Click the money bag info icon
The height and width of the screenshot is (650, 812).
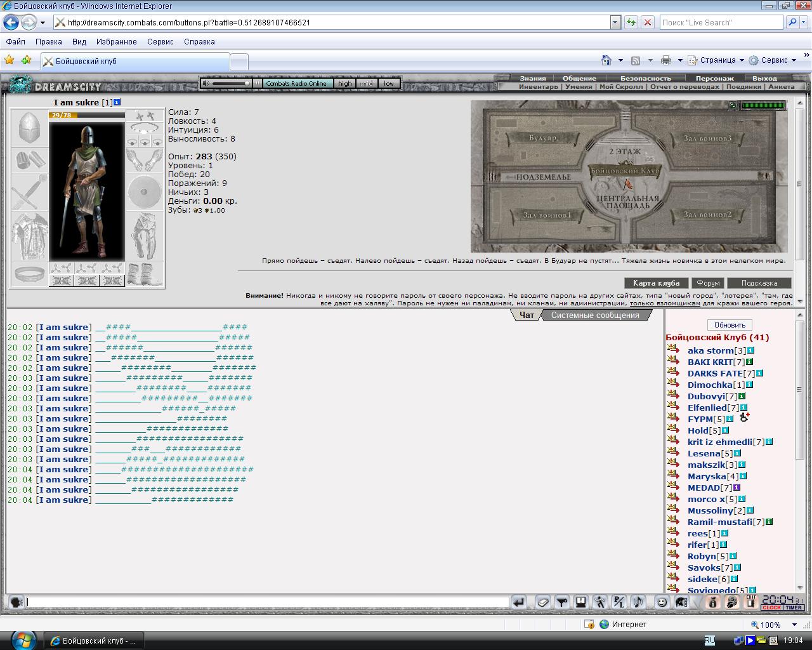(712, 602)
